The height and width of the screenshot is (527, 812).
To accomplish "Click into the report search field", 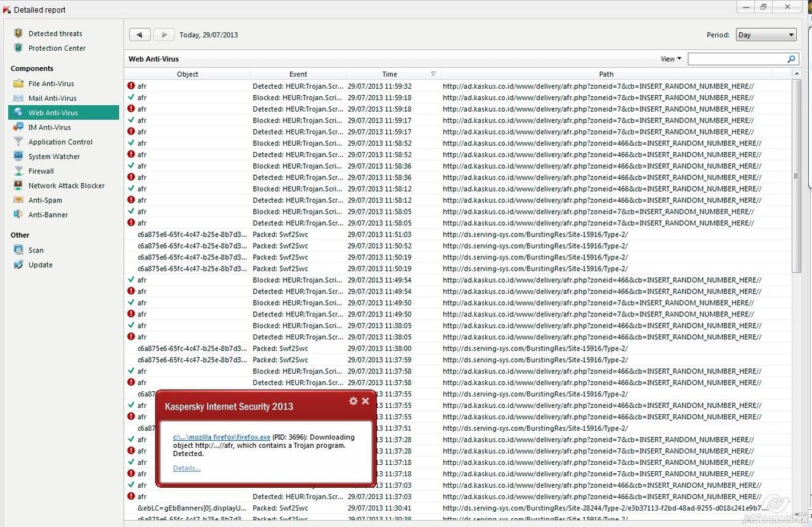I will tap(737, 59).
